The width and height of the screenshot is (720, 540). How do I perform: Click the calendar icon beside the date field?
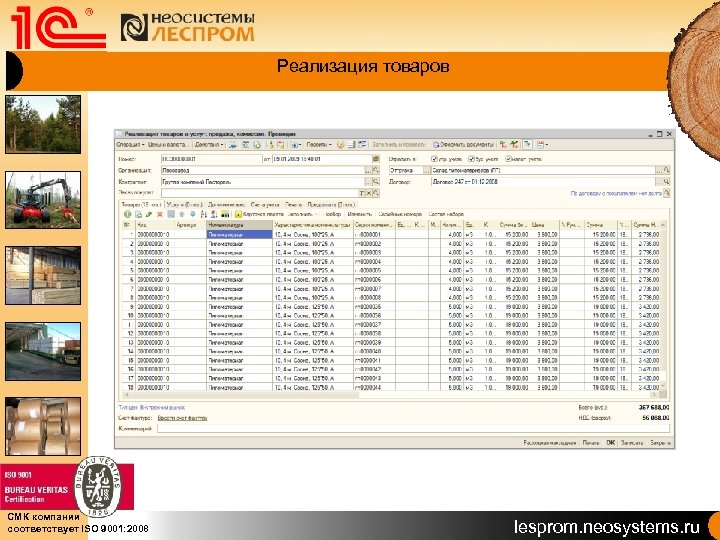[376, 159]
